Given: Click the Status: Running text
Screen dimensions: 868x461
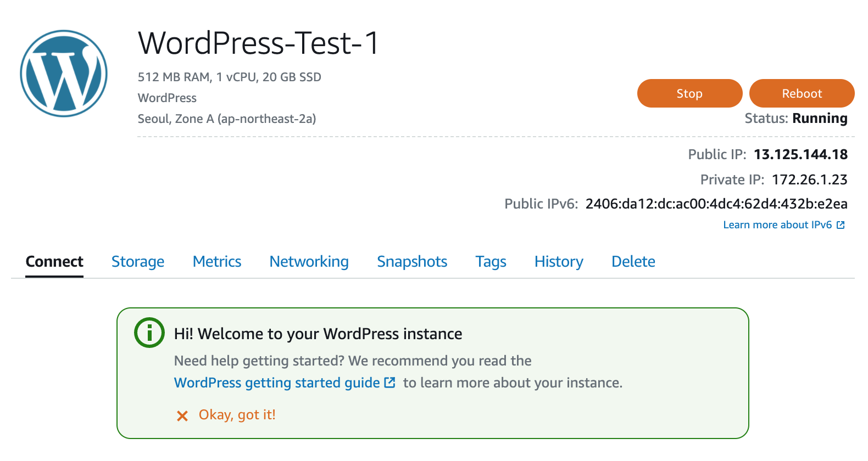Looking at the screenshot, I should pyautogui.click(x=796, y=119).
